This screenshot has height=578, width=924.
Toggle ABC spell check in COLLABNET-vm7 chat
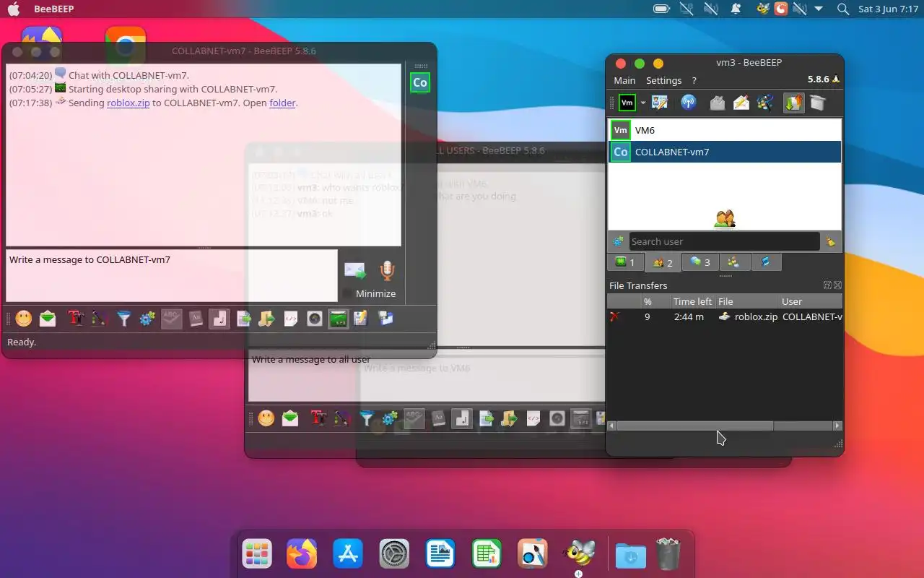[171, 319]
